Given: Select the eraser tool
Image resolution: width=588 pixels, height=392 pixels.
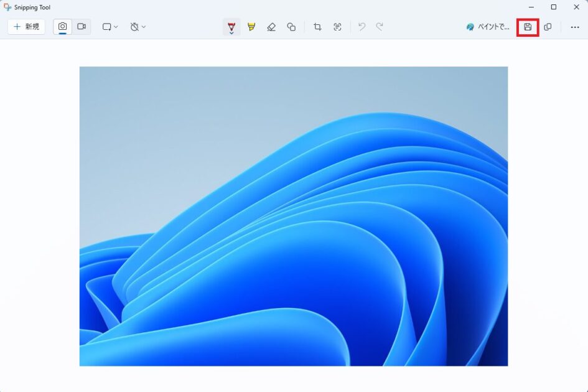Looking at the screenshot, I should coord(271,27).
